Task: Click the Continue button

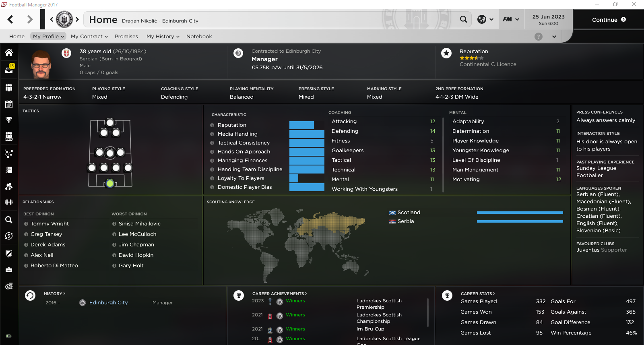Action: pos(609,19)
